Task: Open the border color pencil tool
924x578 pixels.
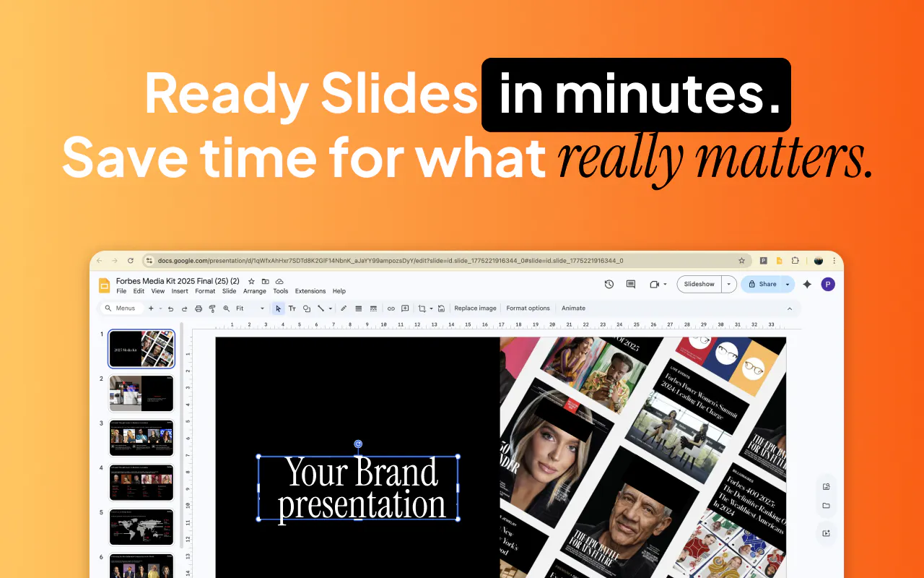Action: pyautogui.click(x=344, y=309)
